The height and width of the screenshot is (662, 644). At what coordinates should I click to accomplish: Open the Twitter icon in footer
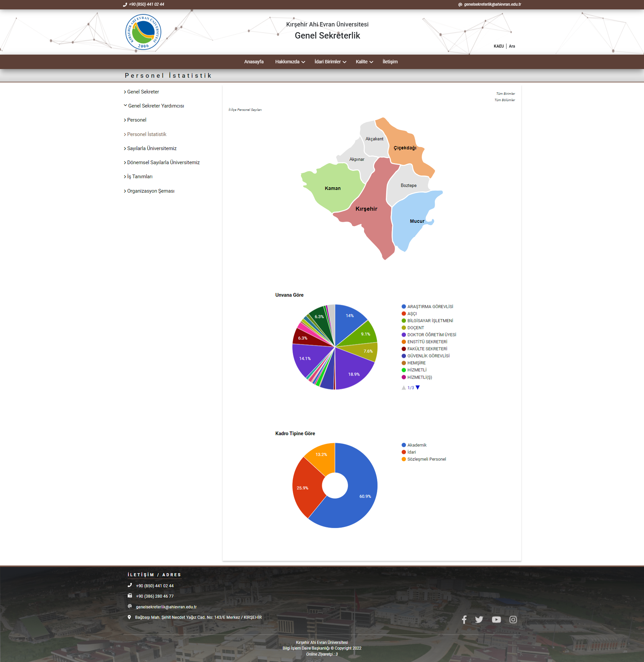(x=479, y=619)
